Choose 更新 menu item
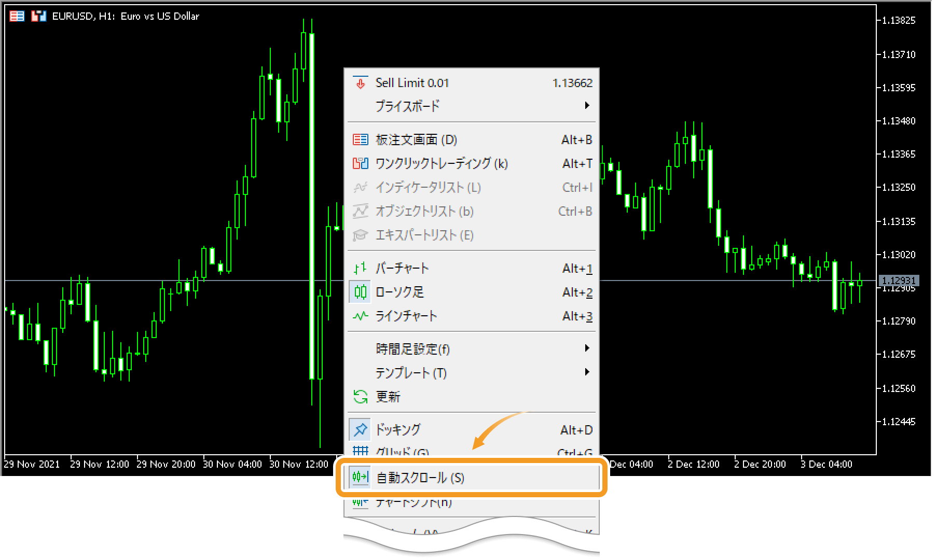 [472, 397]
